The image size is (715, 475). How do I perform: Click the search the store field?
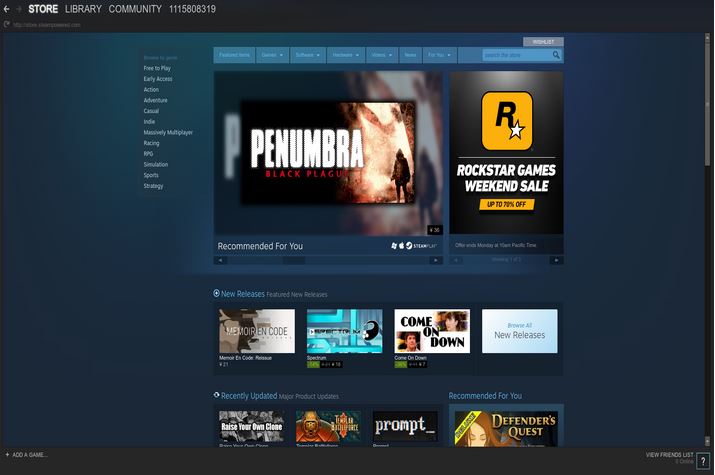coord(516,55)
